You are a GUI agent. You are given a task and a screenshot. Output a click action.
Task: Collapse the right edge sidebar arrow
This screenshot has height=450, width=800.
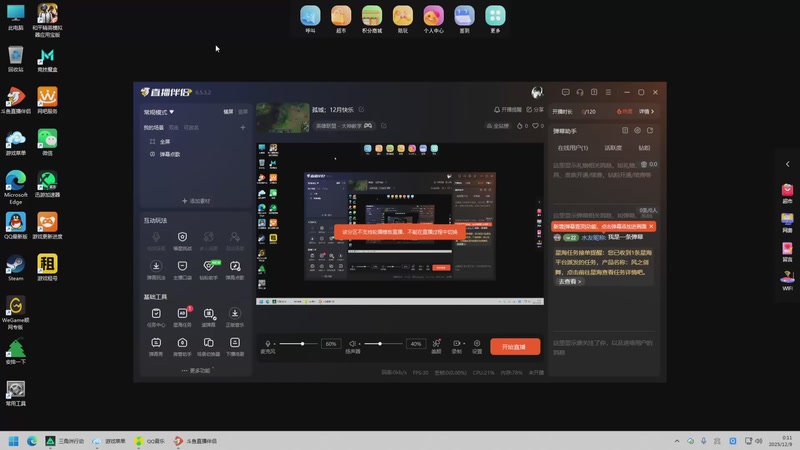[788, 164]
